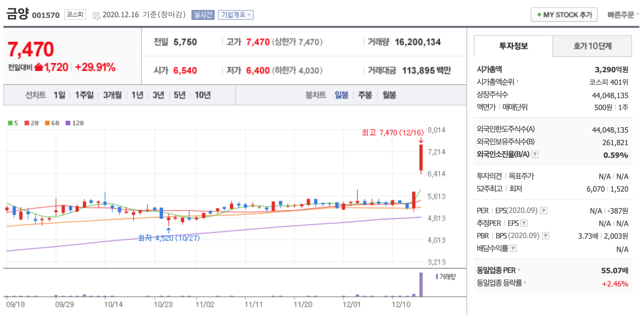Click the +29.91% change value
The height and width of the screenshot is (315, 644).
click(95, 67)
